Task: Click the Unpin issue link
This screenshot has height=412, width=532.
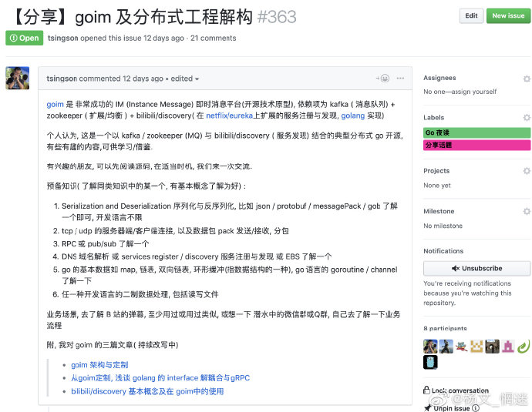Action: [x=451, y=408]
